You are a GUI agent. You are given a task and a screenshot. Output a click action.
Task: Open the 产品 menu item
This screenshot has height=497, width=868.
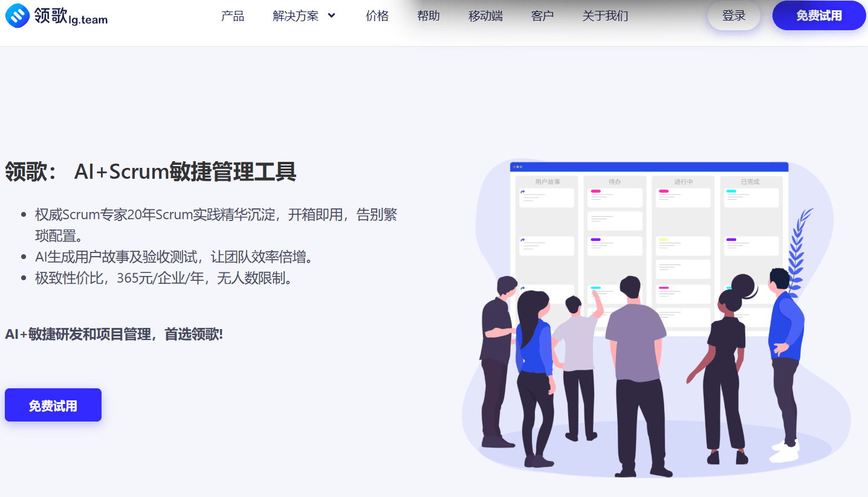[x=233, y=16]
